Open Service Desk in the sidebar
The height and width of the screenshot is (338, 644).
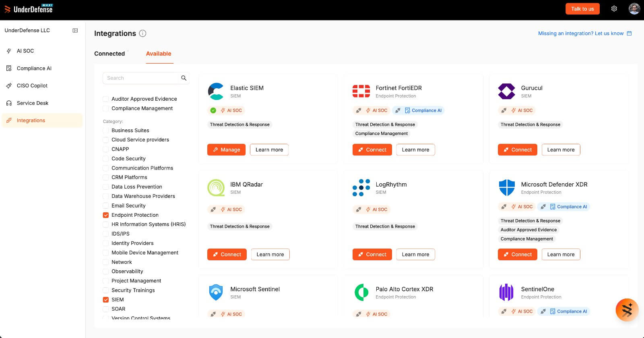pyautogui.click(x=42, y=103)
